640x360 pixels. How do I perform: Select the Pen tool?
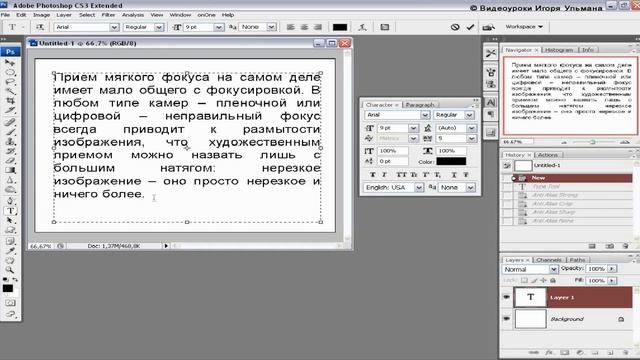(x=10, y=200)
